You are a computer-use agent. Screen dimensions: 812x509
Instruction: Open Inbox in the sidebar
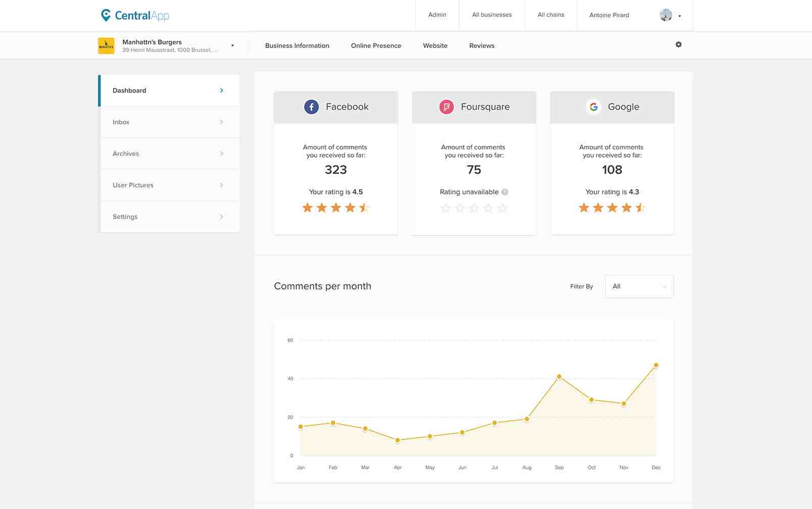(170, 122)
